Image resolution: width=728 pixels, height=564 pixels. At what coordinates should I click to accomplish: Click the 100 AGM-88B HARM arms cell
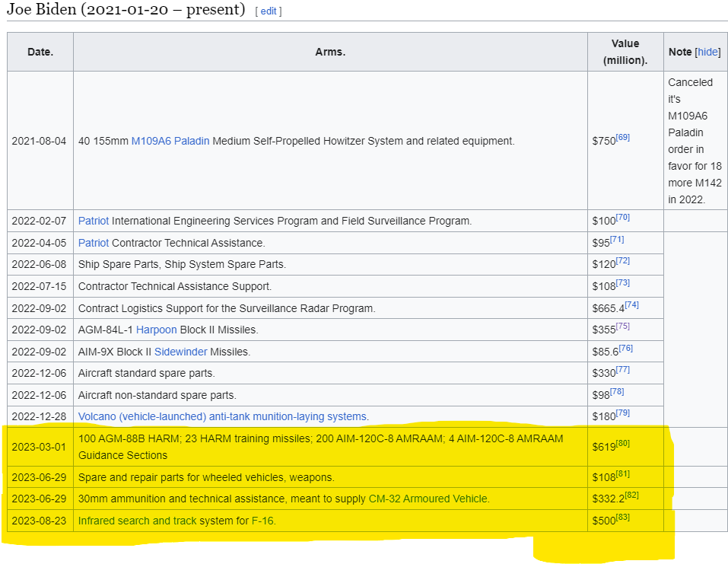pyautogui.click(x=331, y=447)
